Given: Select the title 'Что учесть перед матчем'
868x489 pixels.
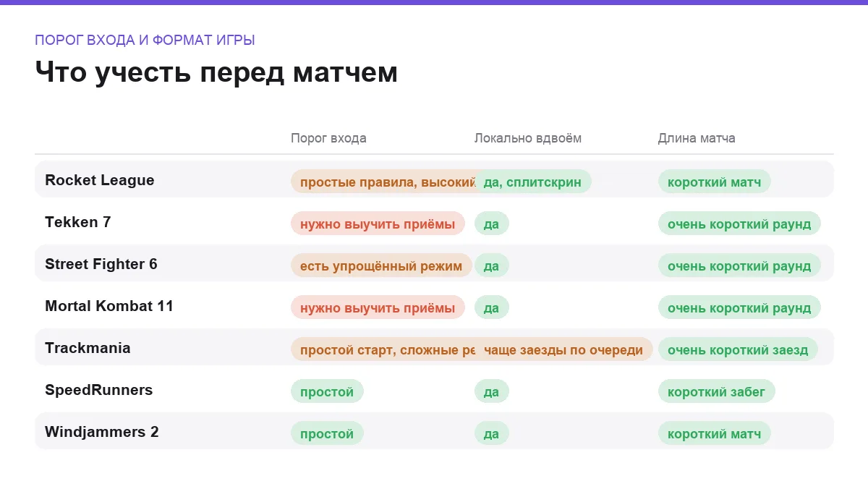Looking at the screenshot, I should pos(216,72).
